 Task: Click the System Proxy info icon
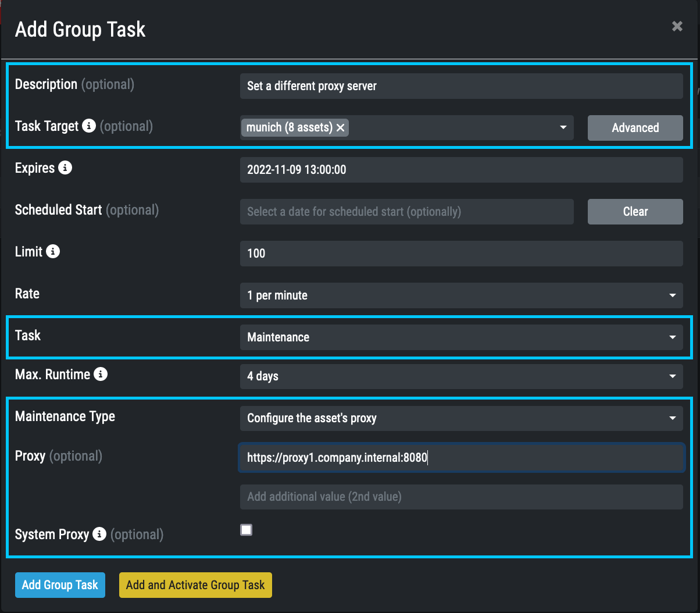tap(99, 534)
